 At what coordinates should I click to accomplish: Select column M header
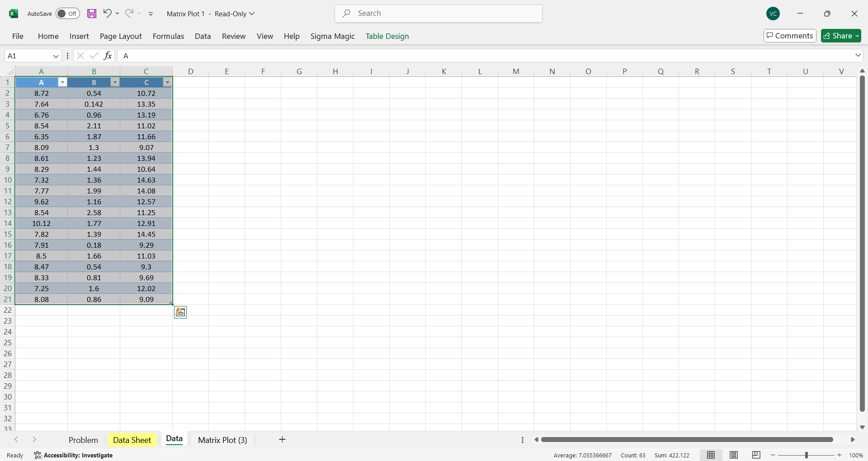516,71
